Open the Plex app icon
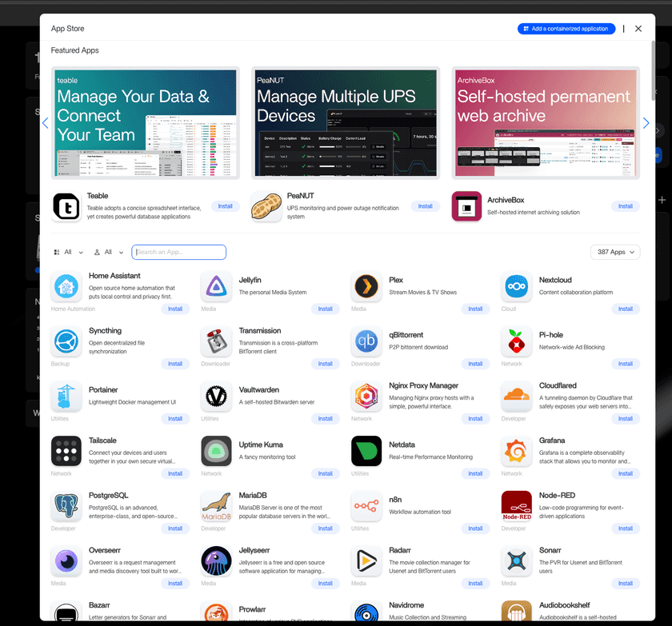 click(x=366, y=286)
